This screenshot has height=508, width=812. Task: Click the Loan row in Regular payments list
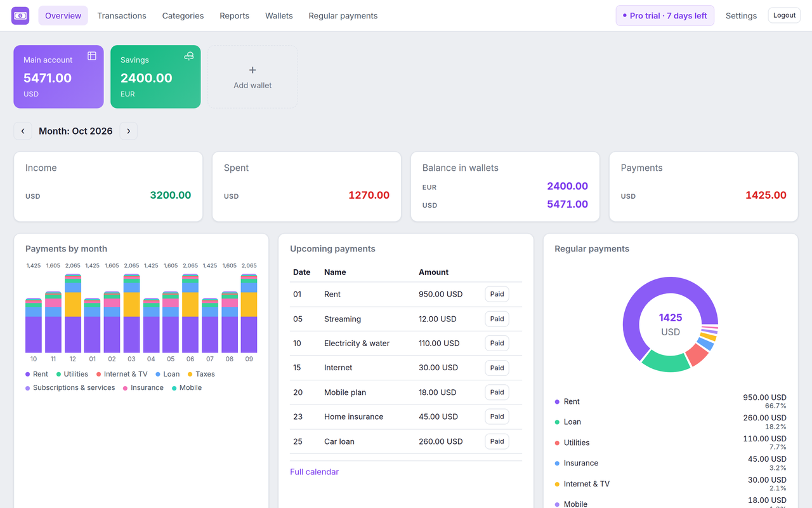tap(671, 422)
